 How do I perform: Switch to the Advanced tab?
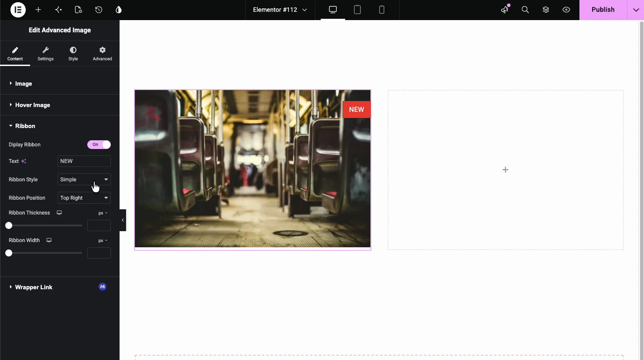point(103,54)
